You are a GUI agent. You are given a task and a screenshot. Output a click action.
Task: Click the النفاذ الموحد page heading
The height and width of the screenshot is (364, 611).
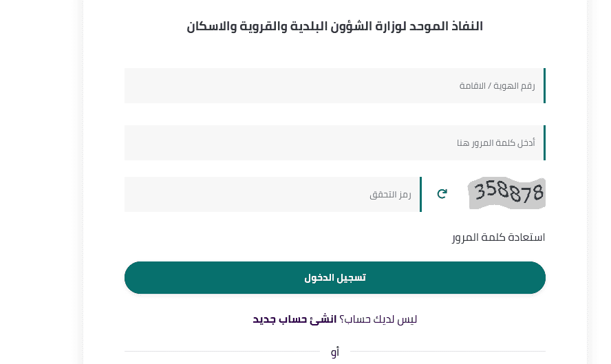click(x=334, y=26)
